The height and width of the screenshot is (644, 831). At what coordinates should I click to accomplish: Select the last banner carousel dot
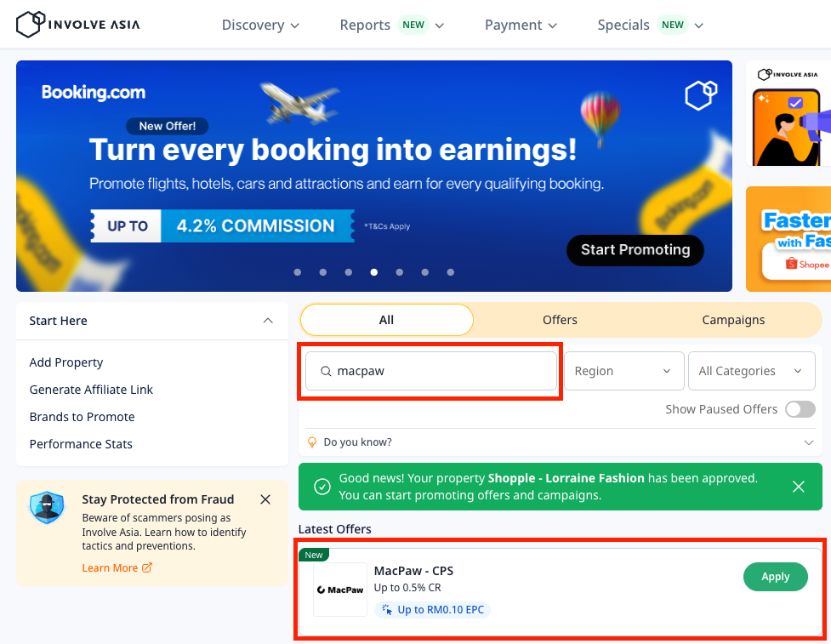451,272
